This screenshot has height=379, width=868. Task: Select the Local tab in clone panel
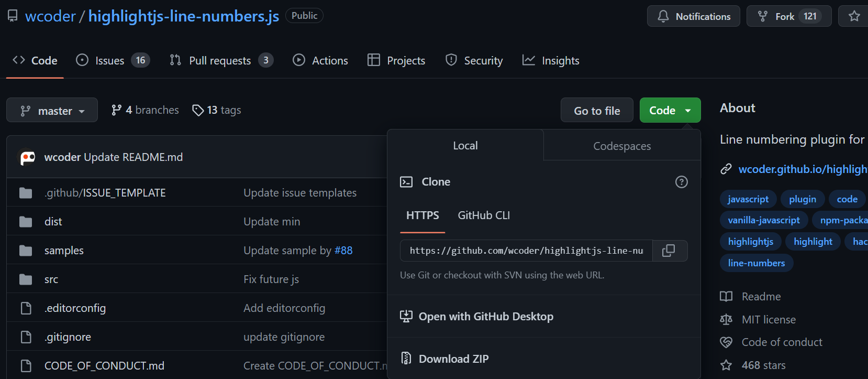coord(465,146)
